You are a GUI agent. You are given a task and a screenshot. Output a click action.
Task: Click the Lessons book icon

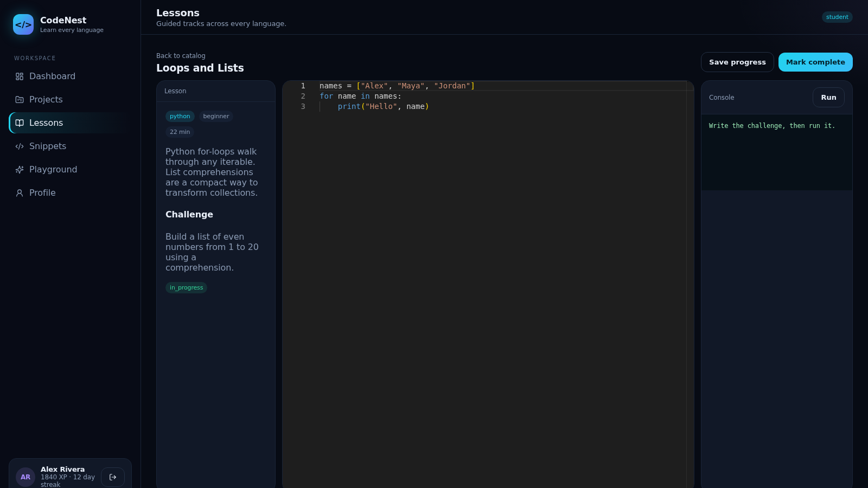[x=20, y=123]
